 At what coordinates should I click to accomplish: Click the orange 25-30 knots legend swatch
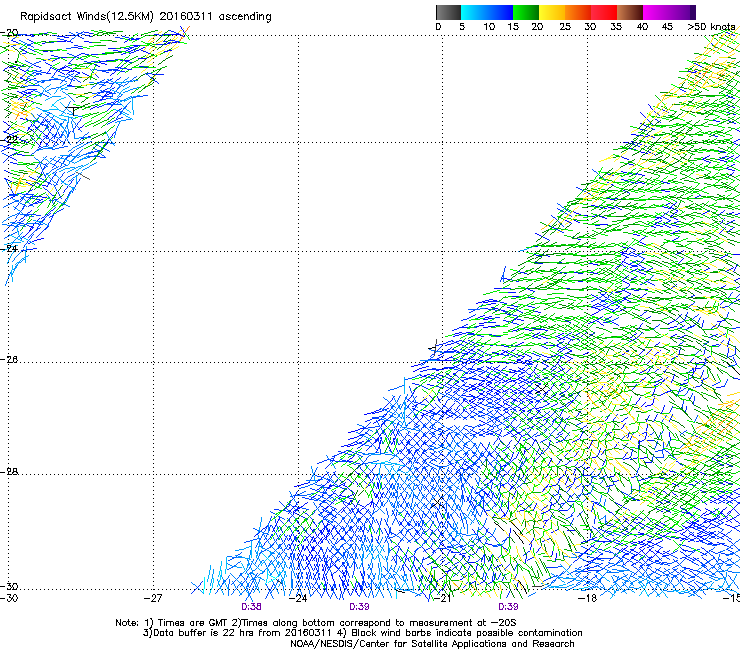tap(578, 12)
